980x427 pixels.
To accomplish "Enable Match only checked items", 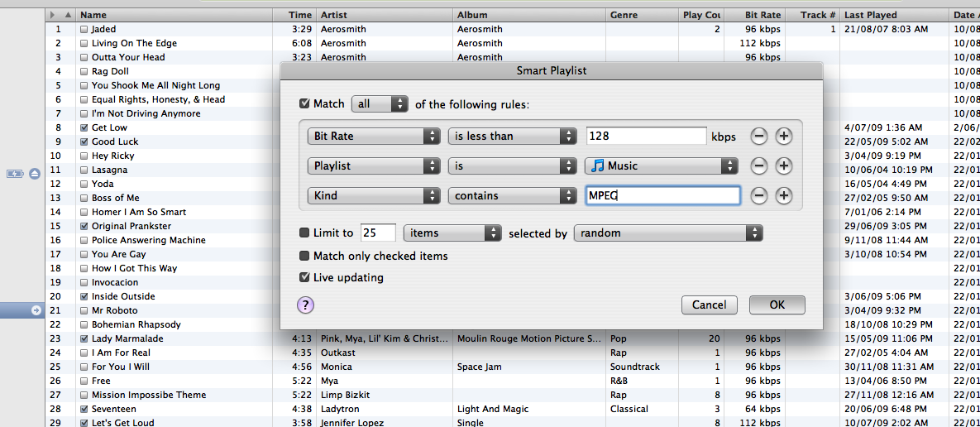I will click(305, 256).
